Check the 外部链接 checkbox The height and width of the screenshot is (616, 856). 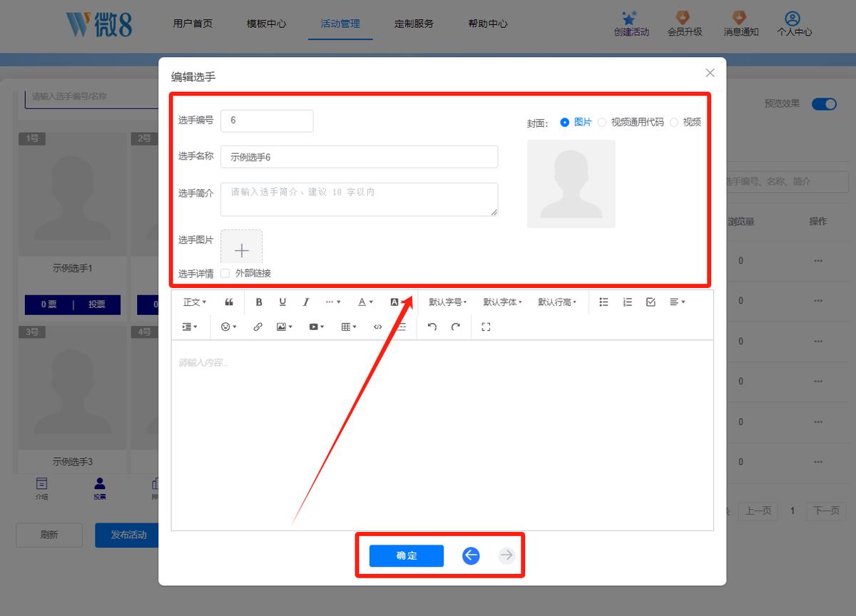coord(225,273)
